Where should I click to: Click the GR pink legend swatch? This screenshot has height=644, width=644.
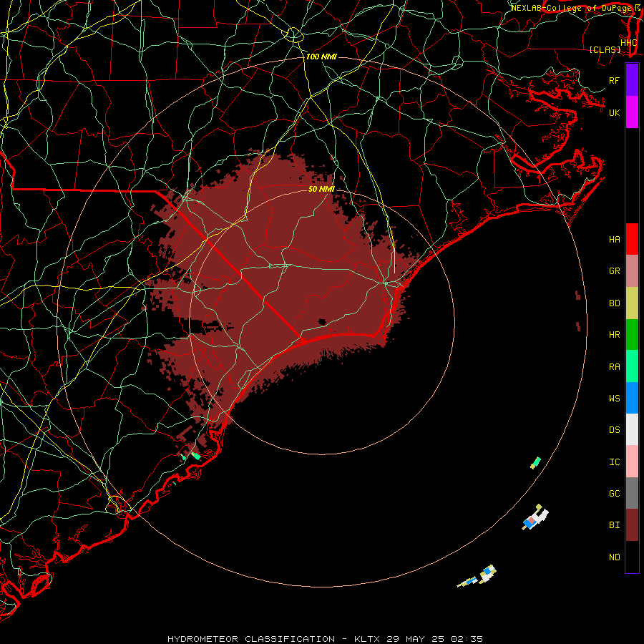[x=632, y=270]
